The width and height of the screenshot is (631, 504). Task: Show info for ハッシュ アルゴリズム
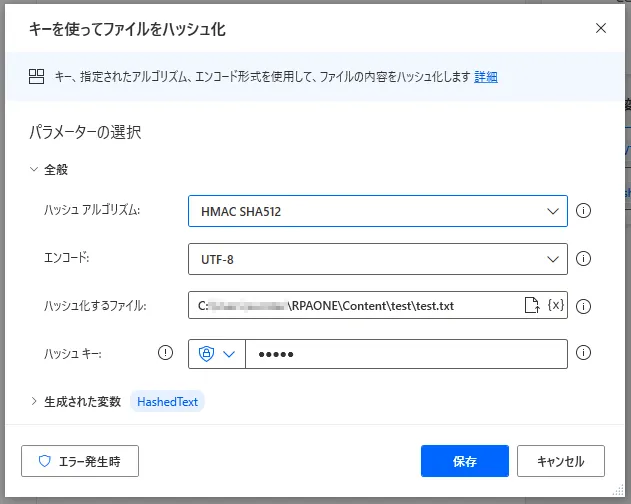583,211
